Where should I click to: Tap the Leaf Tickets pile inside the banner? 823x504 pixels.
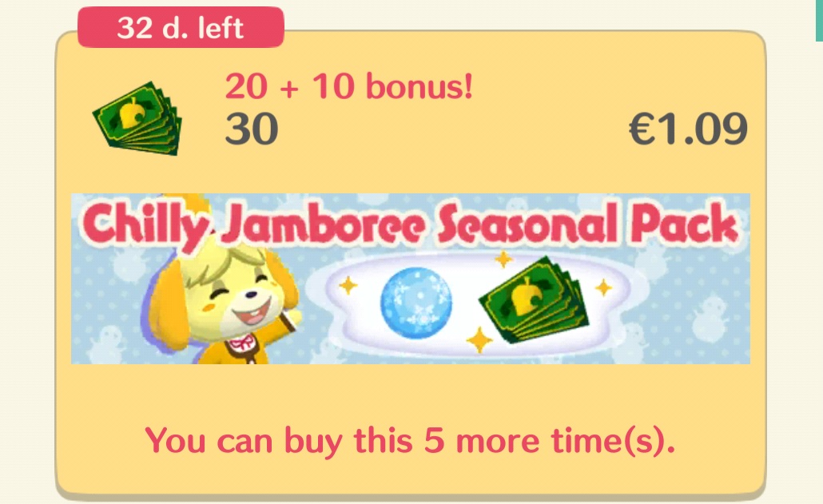point(534,300)
